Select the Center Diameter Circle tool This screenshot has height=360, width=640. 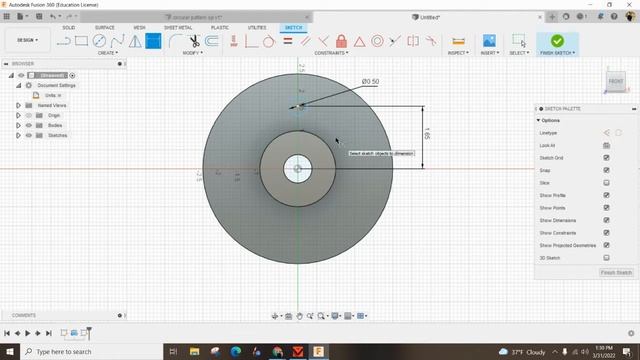pyautogui.click(x=99, y=41)
